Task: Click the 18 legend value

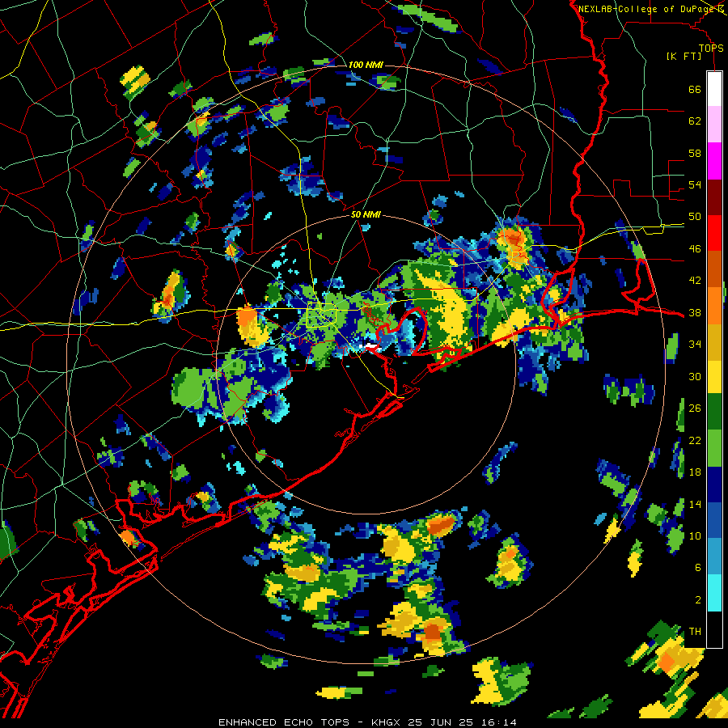Action: [695, 472]
